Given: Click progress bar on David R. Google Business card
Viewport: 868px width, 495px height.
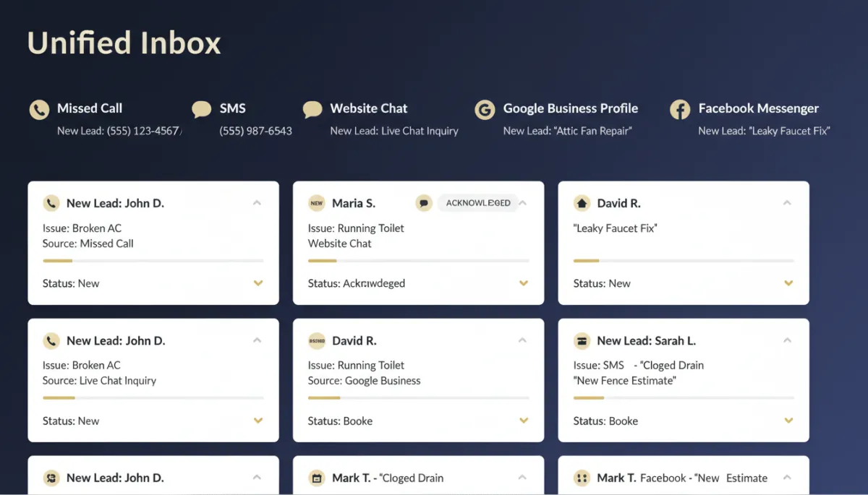Looking at the screenshot, I should (419, 397).
